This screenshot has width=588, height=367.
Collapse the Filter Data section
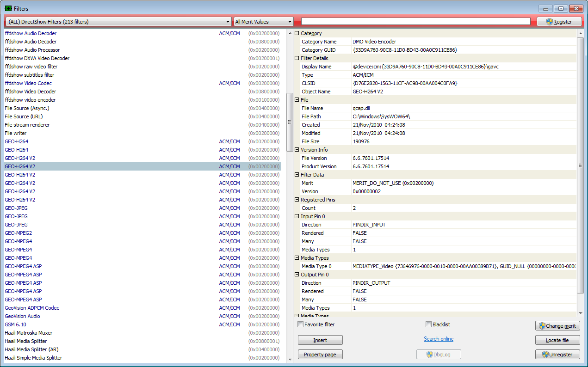297,175
